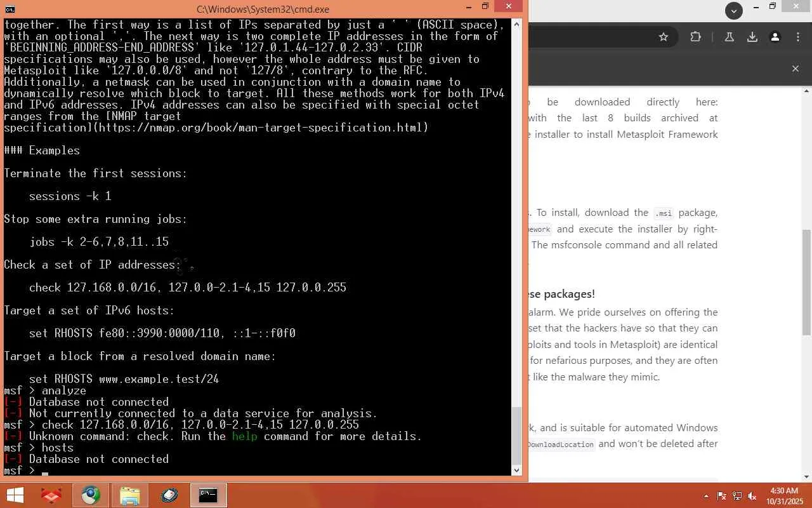Image resolution: width=812 pixels, height=508 pixels.
Task: Switch to Chromium browser on taskbar
Action: point(91,495)
